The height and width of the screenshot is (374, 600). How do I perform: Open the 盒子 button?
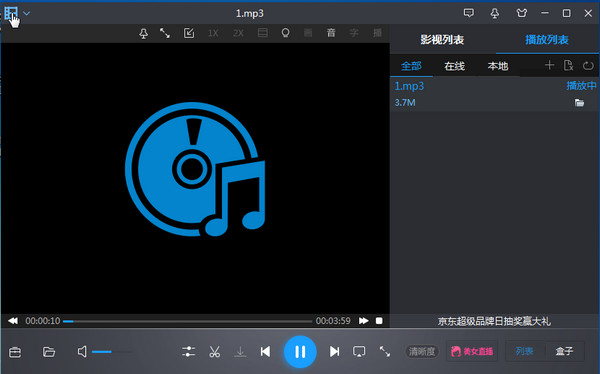pos(564,351)
